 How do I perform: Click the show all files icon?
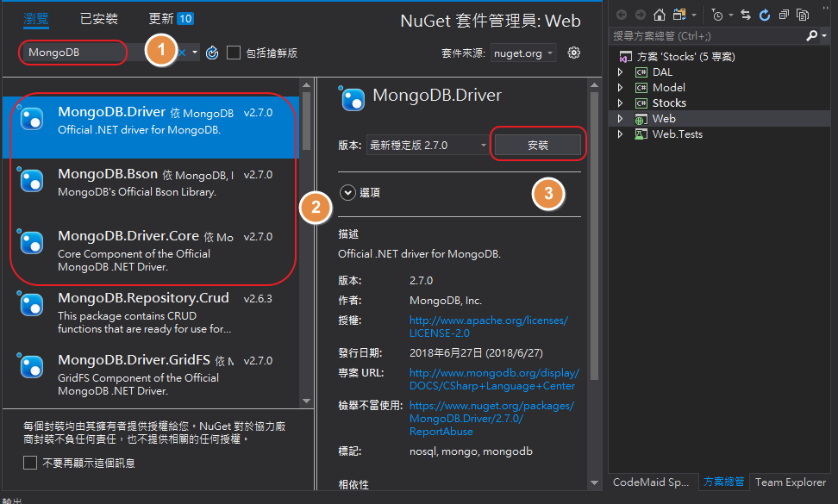click(802, 15)
